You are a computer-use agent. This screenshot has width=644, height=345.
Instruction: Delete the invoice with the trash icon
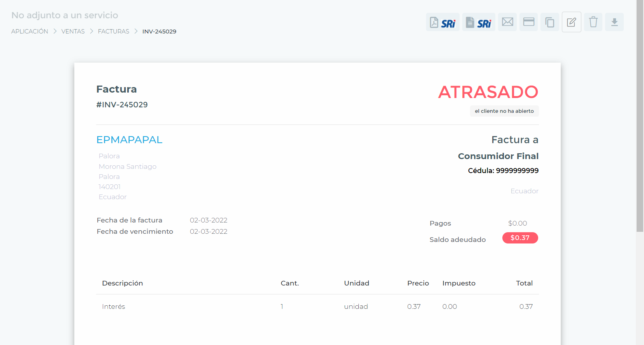click(593, 22)
